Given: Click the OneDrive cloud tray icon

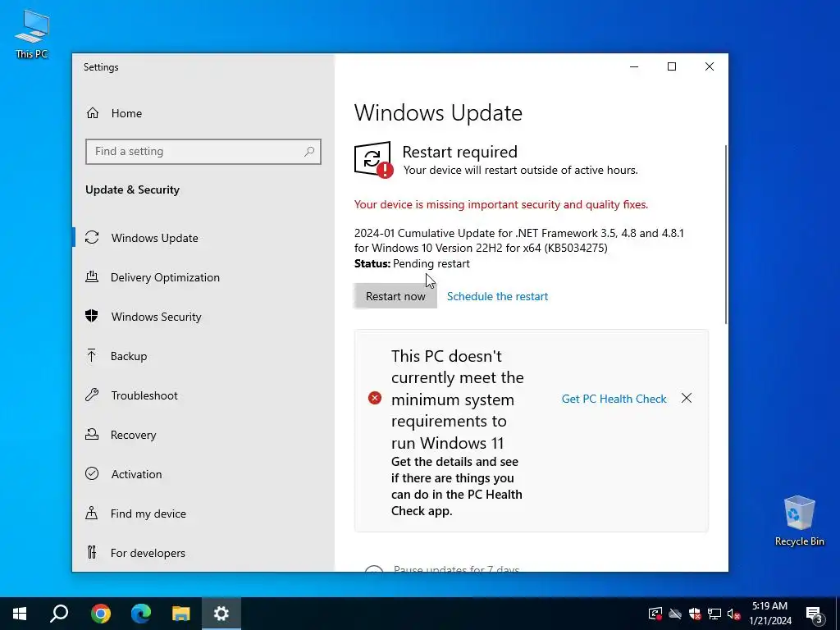Looking at the screenshot, I should tap(675, 614).
